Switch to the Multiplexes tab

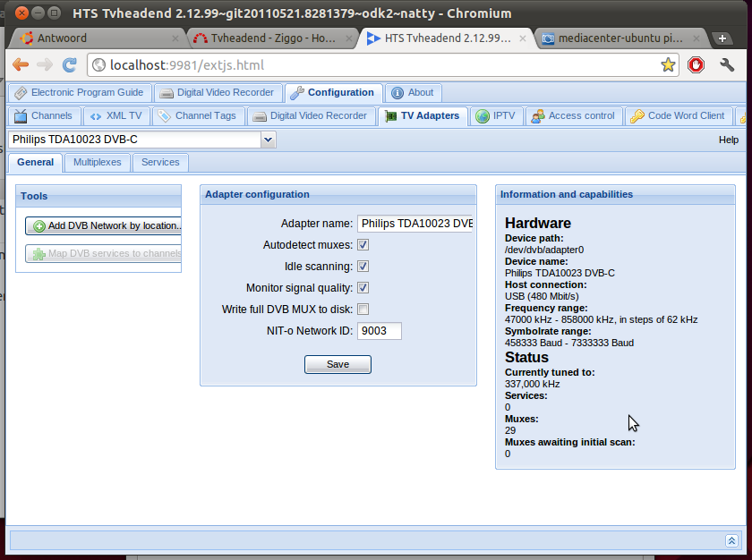[98, 163]
